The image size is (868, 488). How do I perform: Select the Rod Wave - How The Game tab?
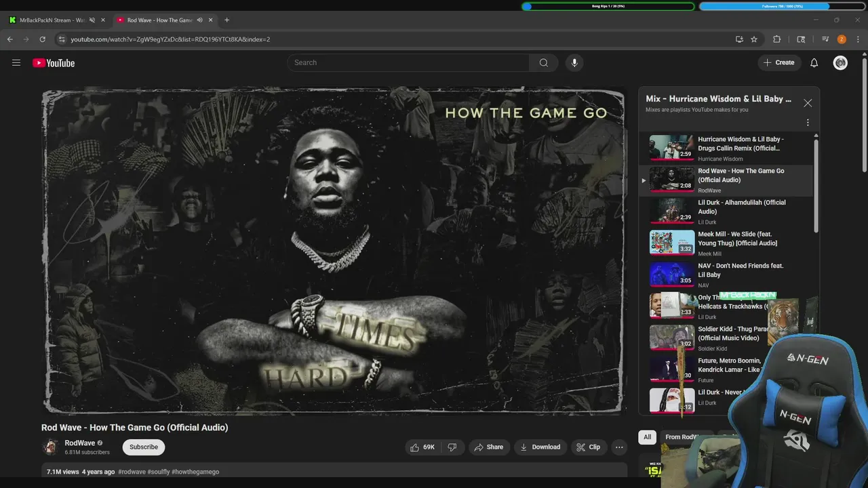[x=159, y=20]
